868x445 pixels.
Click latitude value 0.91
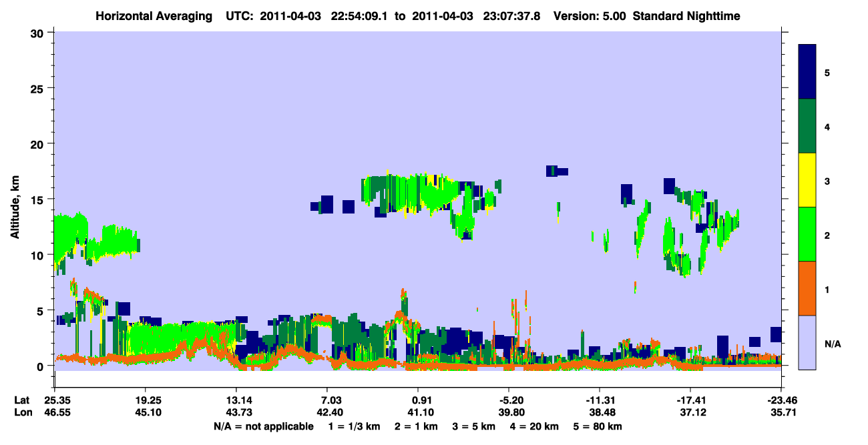pyautogui.click(x=421, y=400)
